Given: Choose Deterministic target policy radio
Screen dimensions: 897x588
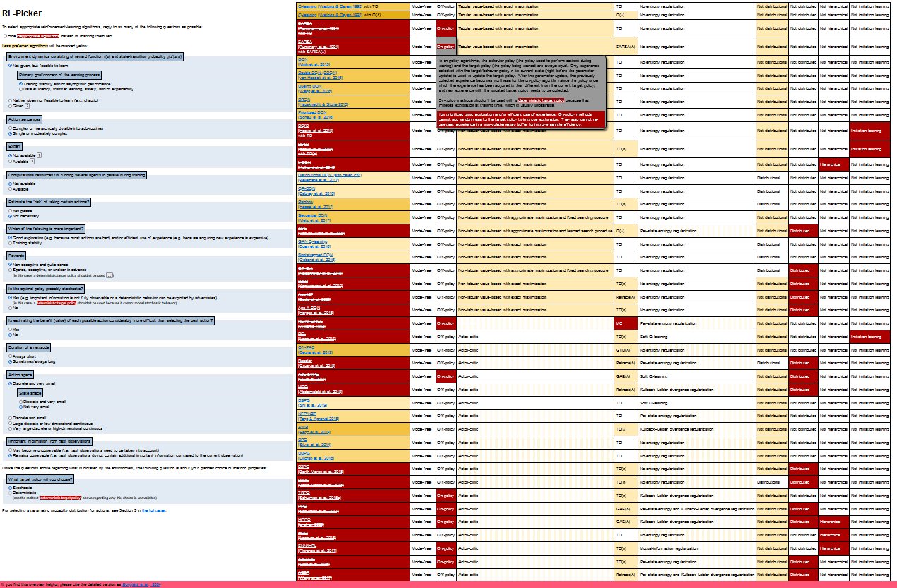Looking at the screenshot, I should (10, 493).
